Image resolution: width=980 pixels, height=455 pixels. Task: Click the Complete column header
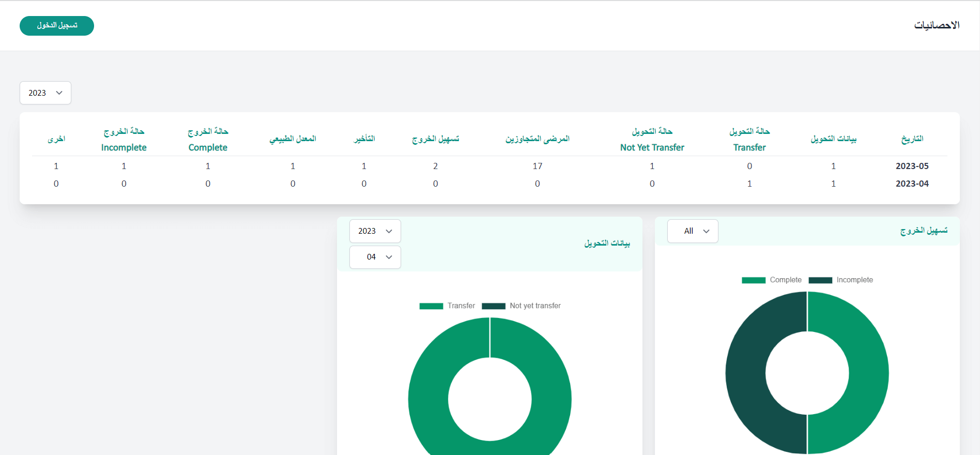(x=208, y=139)
